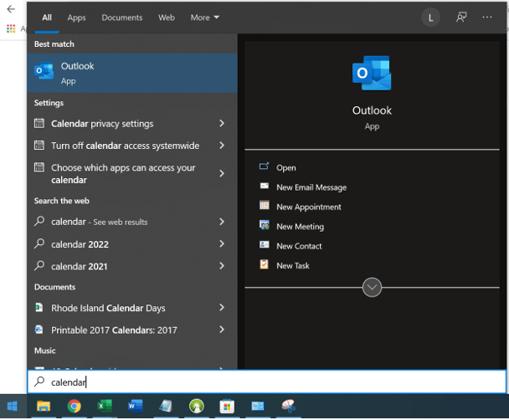The image size is (509, 420).
Task: Expand the calendar 2021 web result arrow
Action: coord(222,266)
